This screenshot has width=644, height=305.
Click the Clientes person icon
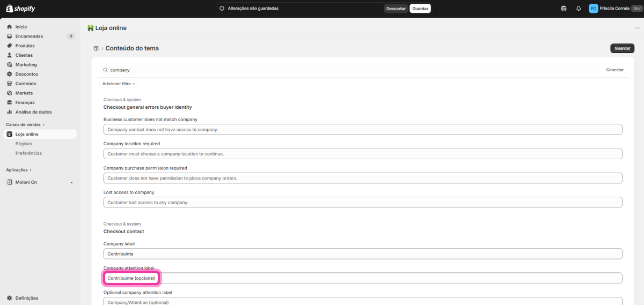[10, 55]
